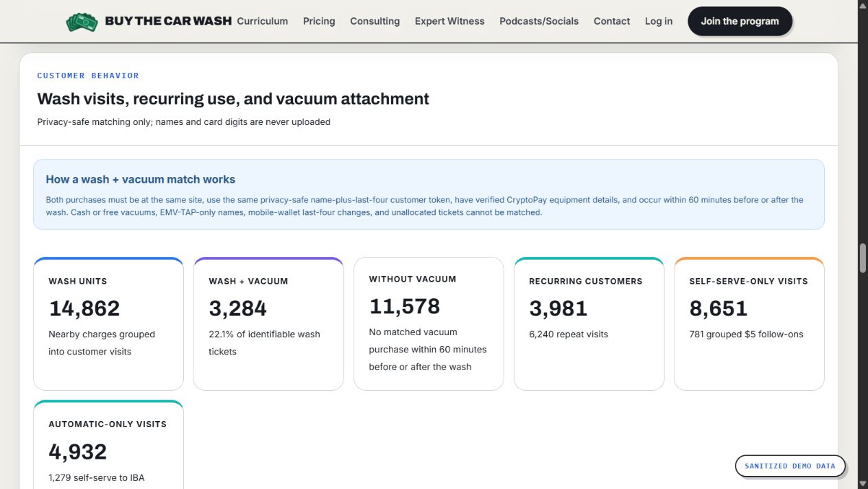Click '1,279 self-serve to IBA' text
Screen dimensions: 868x489
[x=97, y=477]
